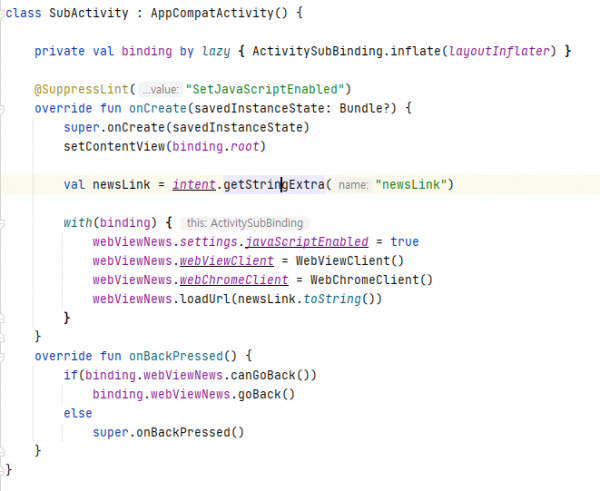Click the onBackPressed function name
The height and width of the screenshot is (491, 600).
[x=176, y=356]
